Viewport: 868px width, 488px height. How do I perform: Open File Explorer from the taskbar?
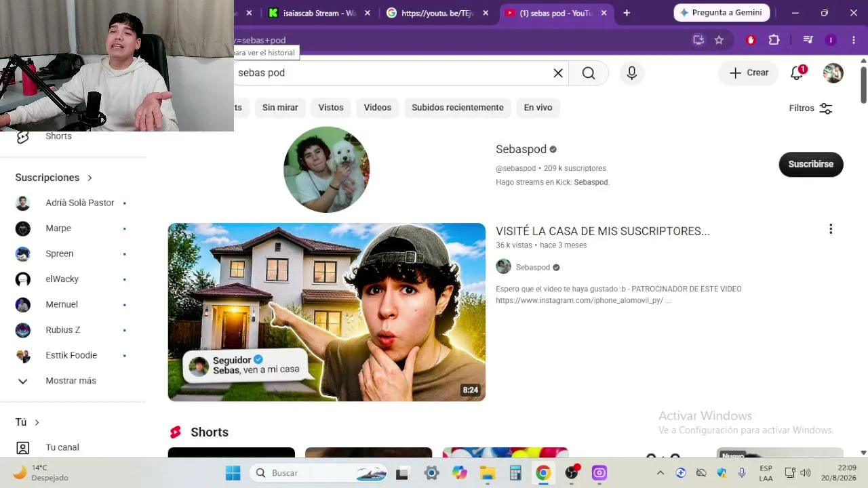[x=488, y=473]
